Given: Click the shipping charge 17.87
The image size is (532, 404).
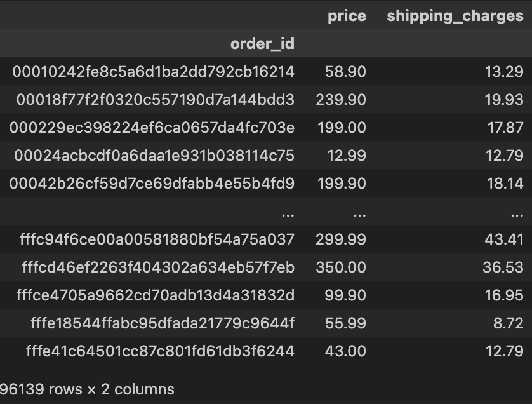Looking at the screenshot, I should click(505, 128).
